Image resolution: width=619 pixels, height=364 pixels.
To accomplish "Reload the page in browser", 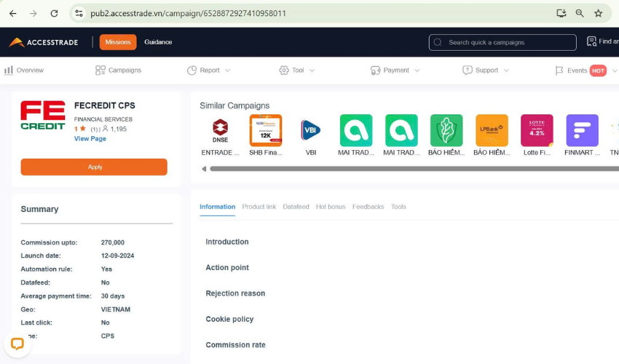I will pyautogui.click(x=54, y=13).
